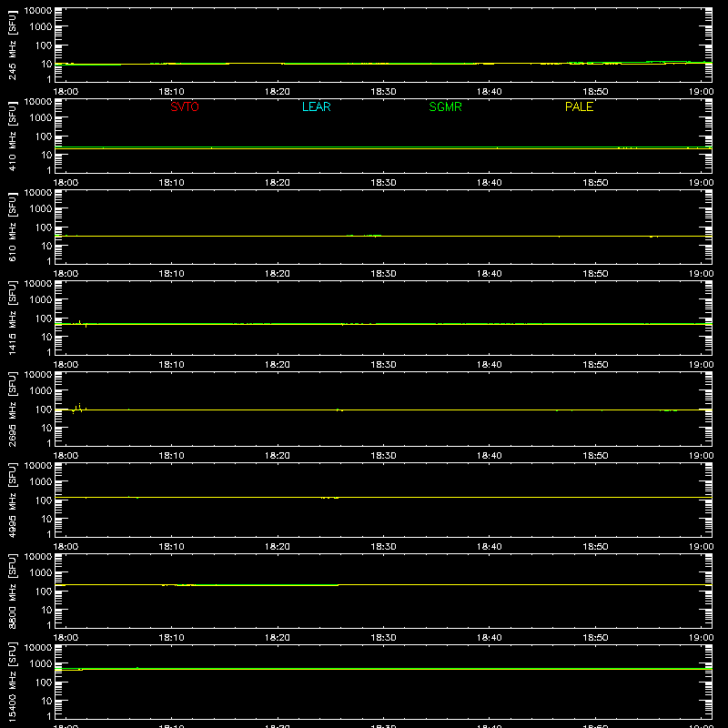Select the 245 MHz [SFU] axis title

(12, 45)
